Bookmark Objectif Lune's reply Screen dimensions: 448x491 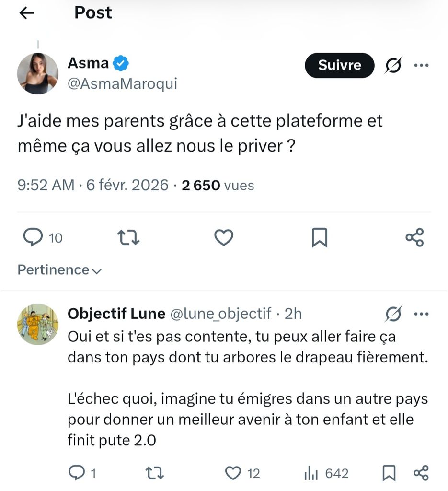coord(389,473)
